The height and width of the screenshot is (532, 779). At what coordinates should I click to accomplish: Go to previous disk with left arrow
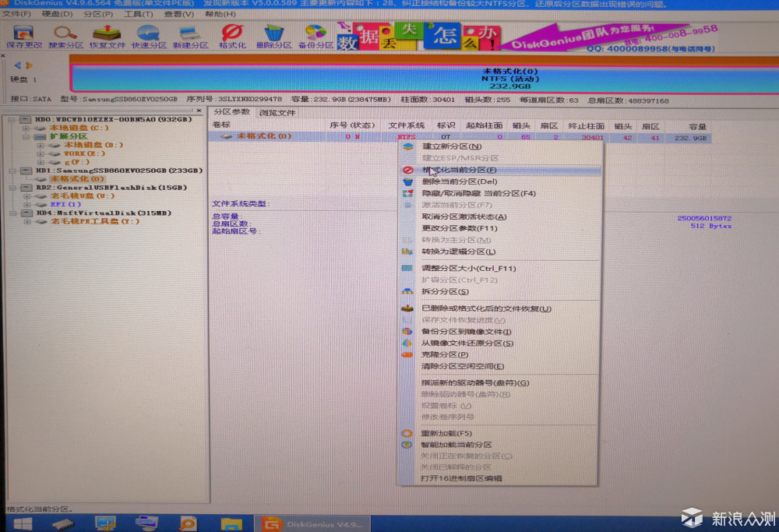(18, 65)
